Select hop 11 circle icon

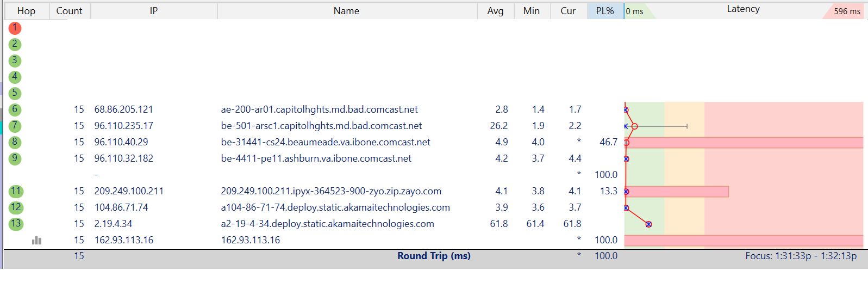(15, 191)
